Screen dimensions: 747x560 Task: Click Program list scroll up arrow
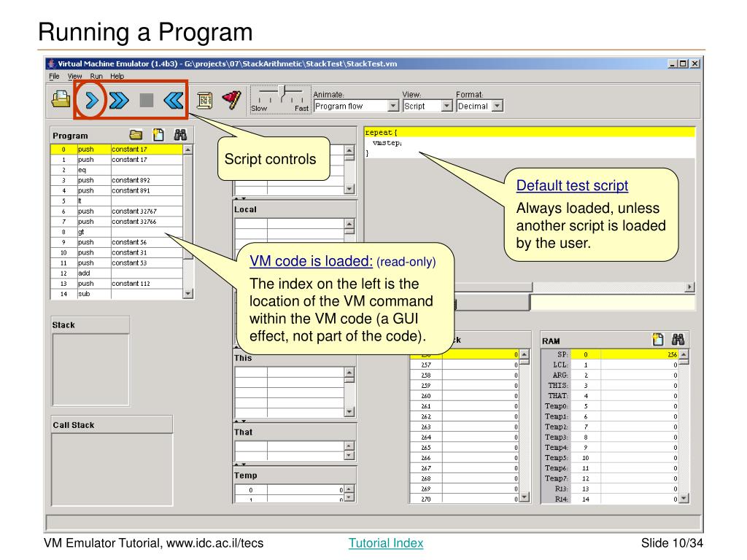188,149
